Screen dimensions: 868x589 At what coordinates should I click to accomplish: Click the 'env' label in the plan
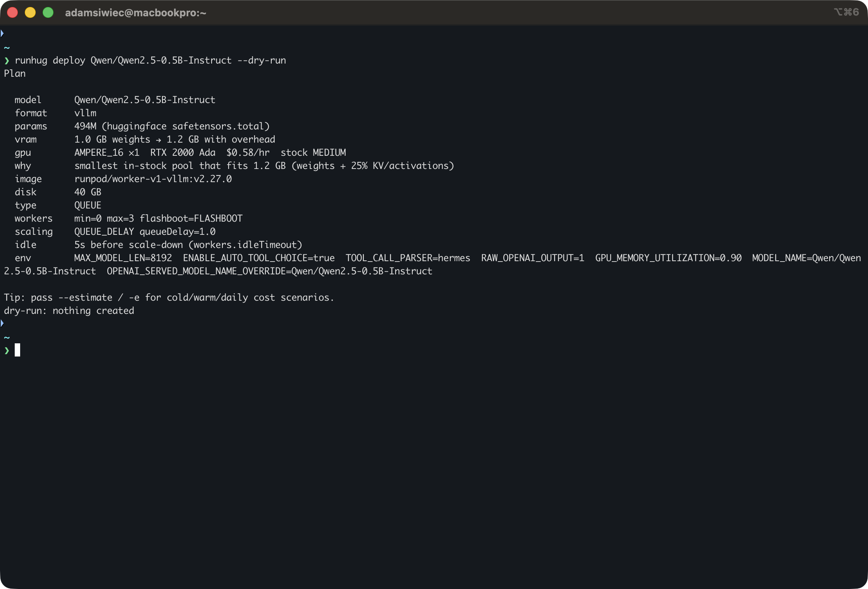click(x=23, y=258)
